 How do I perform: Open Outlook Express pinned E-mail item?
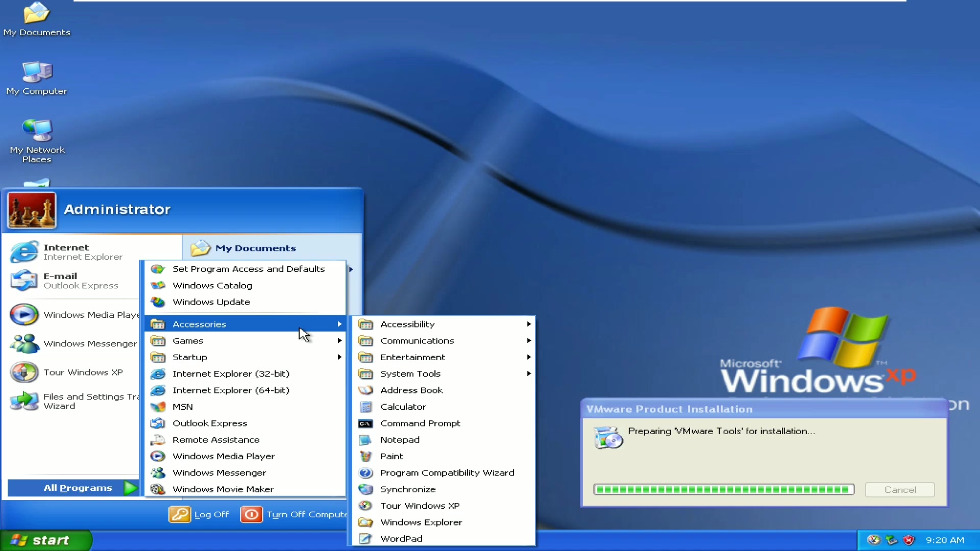[71, 281]
